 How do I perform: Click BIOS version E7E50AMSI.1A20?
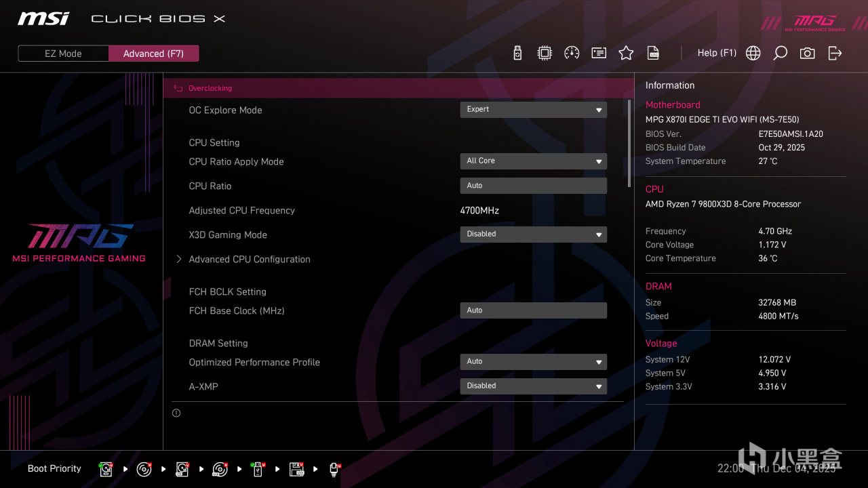point(791,134)
